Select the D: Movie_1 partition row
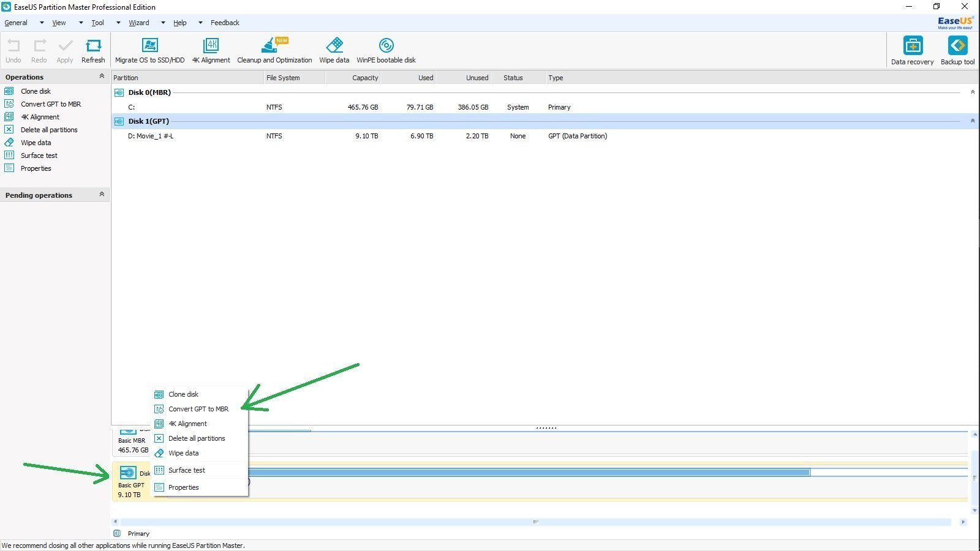The height and width of the screenshot is (551, 980). (x=545, y=136)
